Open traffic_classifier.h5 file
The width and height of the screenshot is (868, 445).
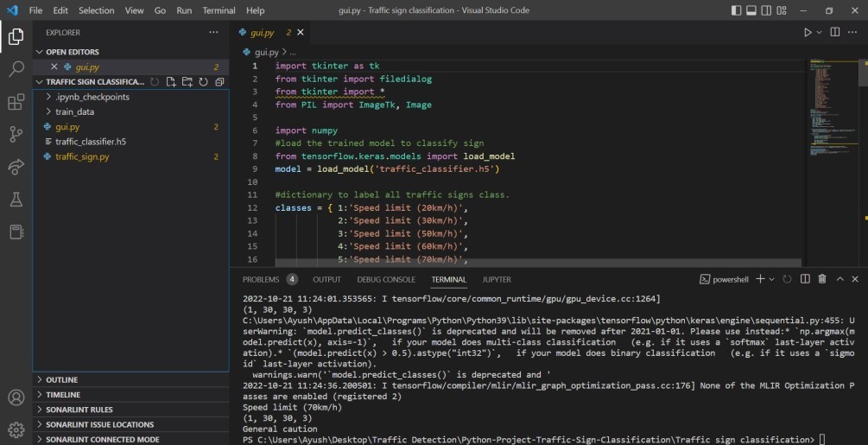tap(130, 142)
